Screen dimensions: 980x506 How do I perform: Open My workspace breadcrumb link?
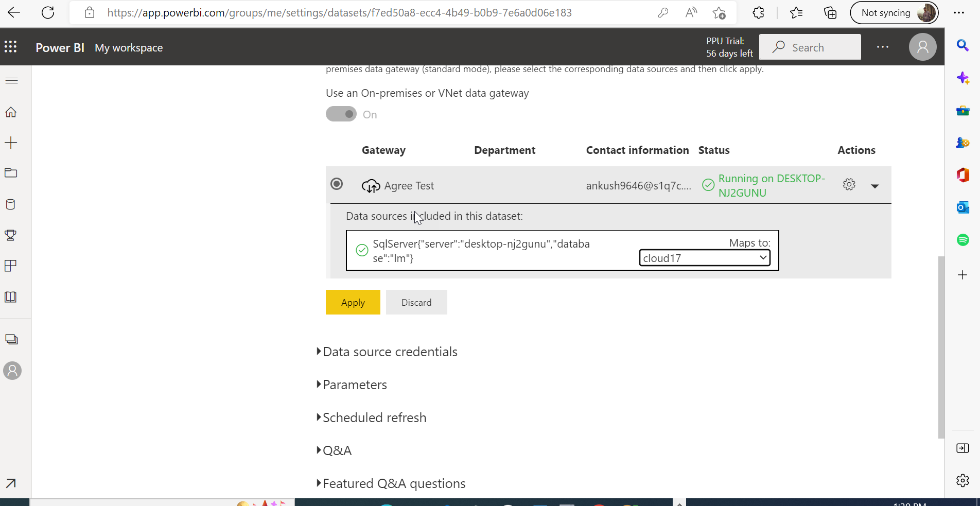(x=129, y=47)
